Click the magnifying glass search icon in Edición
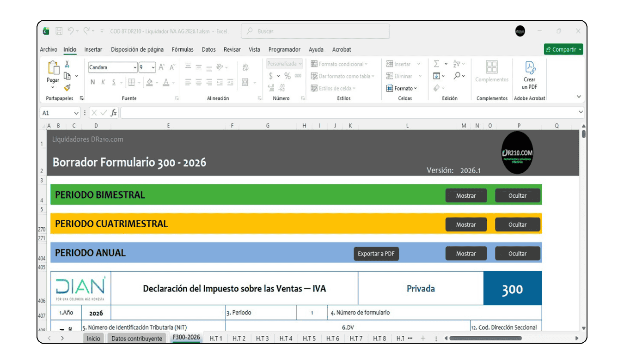This screenshot has height=364, width=624. click(457, 76)
